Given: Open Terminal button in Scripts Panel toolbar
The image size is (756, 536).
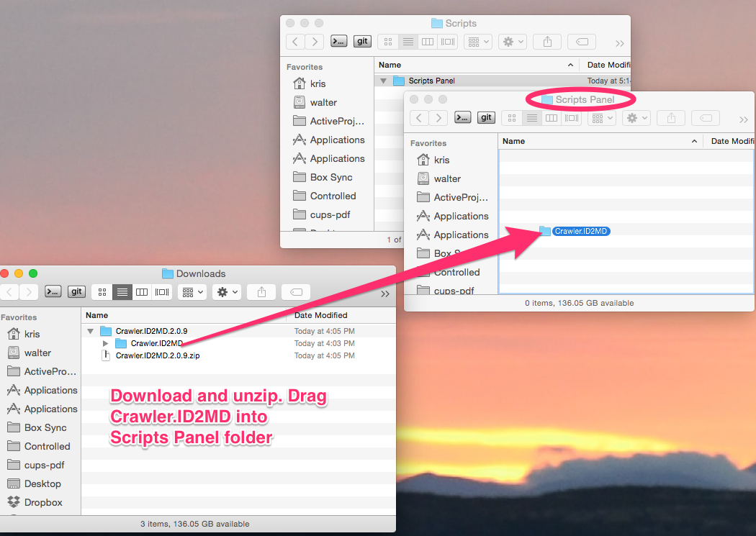Looking at the screenshot, I should point(463,117).
